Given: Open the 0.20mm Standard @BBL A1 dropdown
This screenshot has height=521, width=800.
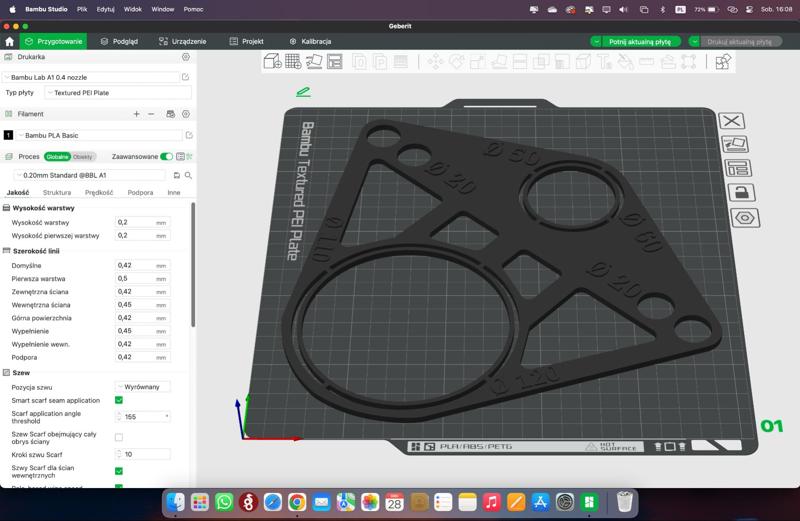Looking at the screenshot, I should 89,175.
